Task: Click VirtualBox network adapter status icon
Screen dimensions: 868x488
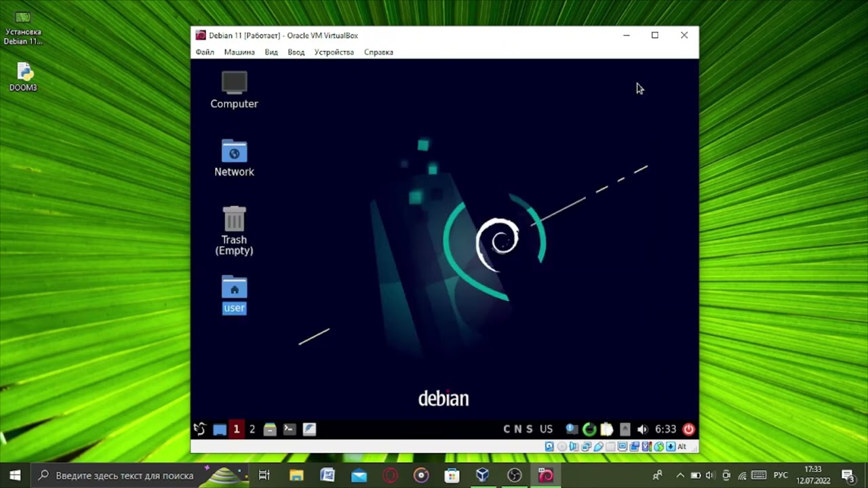Action: click(x=587, y=447)
